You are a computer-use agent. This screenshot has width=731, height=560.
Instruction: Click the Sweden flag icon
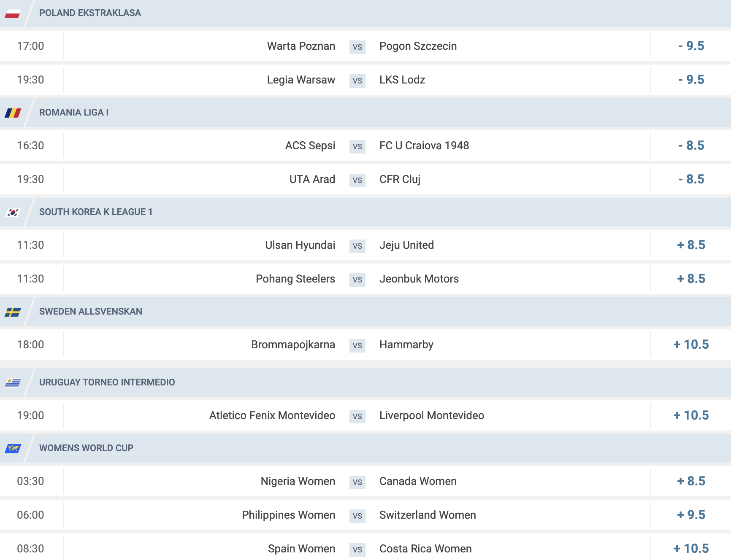click(13, 312)
